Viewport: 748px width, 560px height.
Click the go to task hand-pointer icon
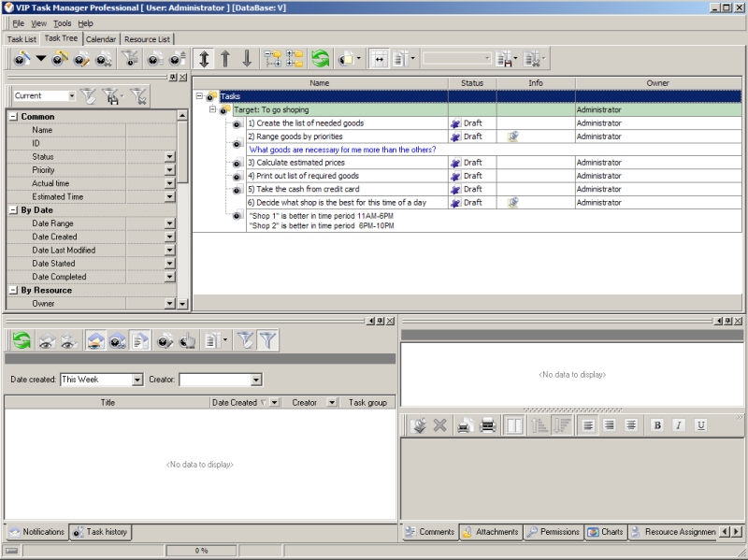[188, 340]
